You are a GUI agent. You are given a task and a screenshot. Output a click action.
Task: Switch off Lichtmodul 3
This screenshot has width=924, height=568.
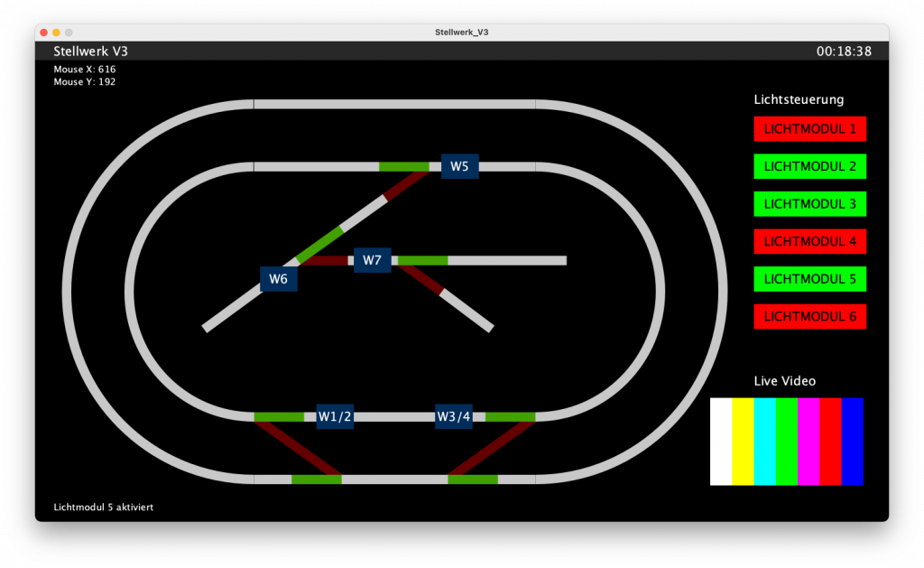[809, 204]
